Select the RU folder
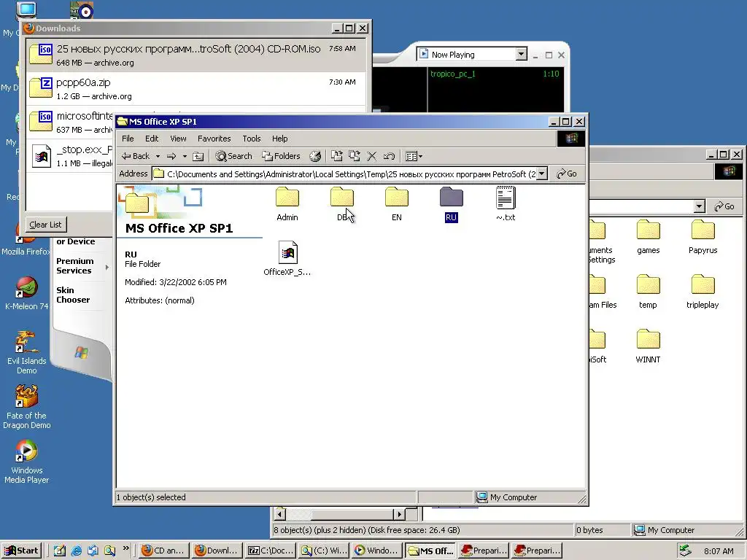Screen dimensions: 747x560 pyautogui.click(x=451, y=204)
